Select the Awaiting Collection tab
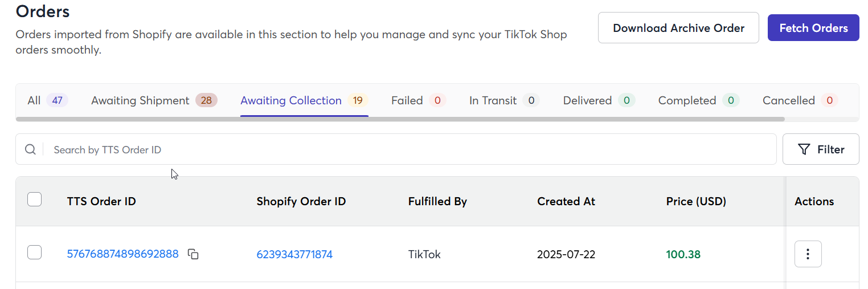This screenshot has width=868, height=289. (x=304, y=100)
